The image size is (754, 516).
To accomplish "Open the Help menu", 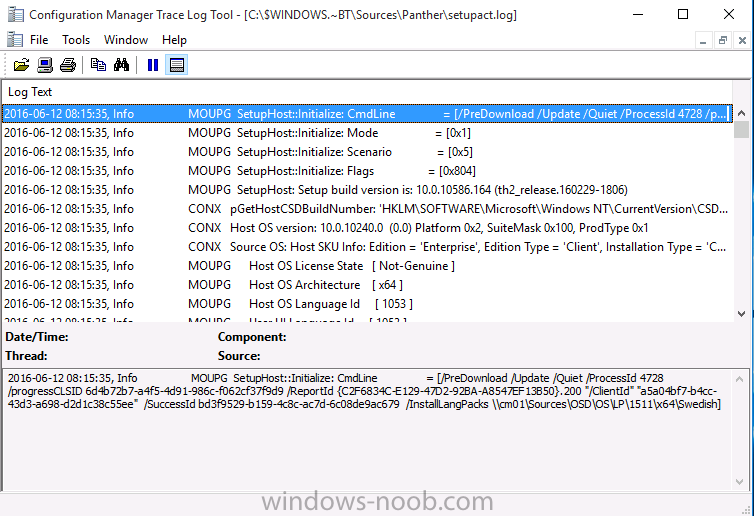I will point(174,39).
